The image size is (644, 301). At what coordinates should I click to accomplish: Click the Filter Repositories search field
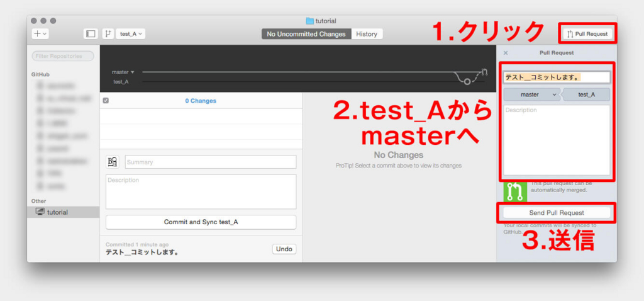point(63,56)
